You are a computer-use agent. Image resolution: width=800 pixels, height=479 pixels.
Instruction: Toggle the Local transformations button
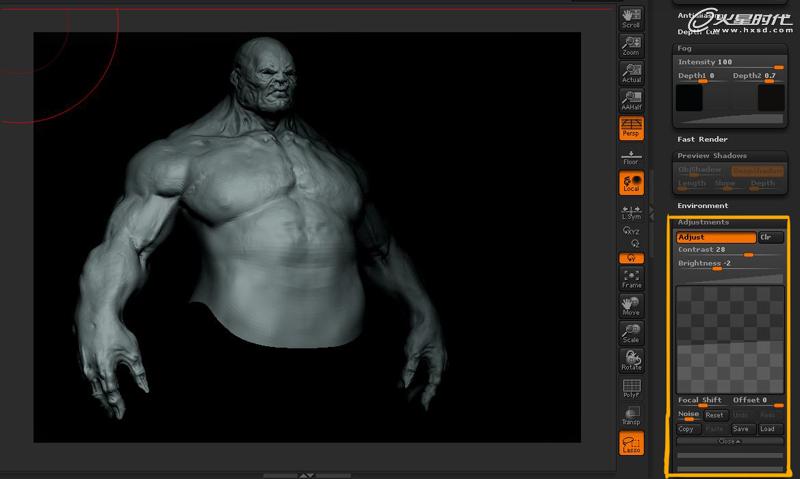tap(631, 183)
